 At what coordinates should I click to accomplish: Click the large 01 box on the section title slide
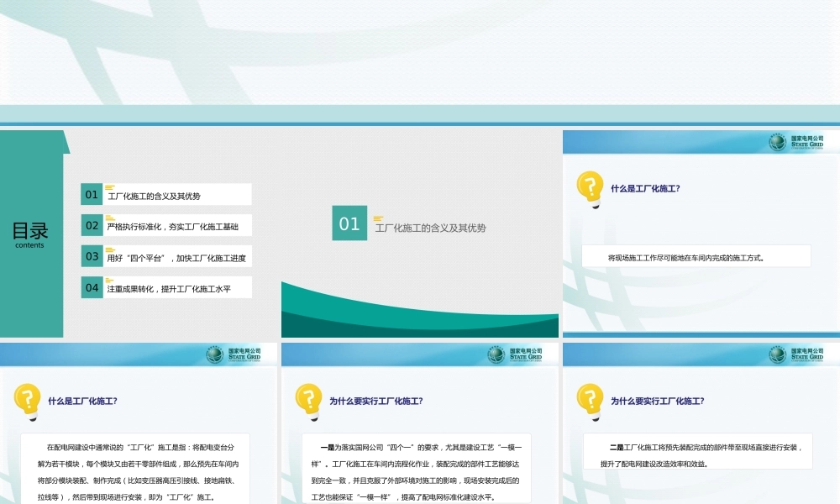(349, 223)
